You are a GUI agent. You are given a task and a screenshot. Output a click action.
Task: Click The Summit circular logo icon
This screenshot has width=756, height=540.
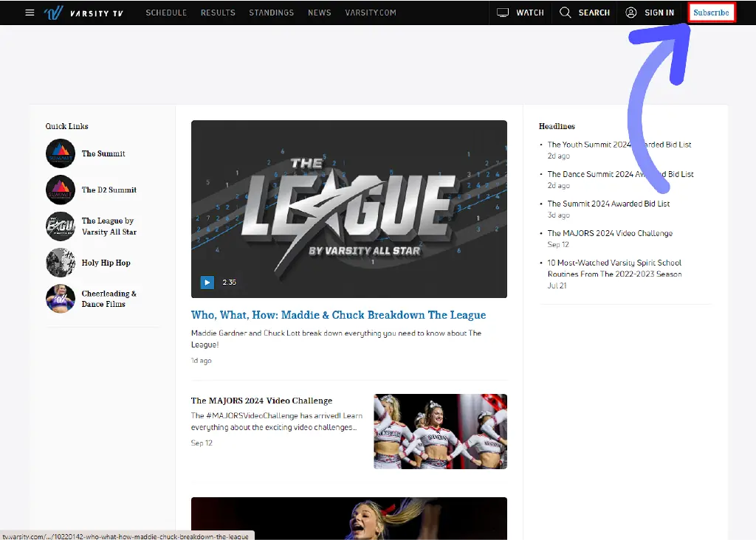click(x=61, y=153)
